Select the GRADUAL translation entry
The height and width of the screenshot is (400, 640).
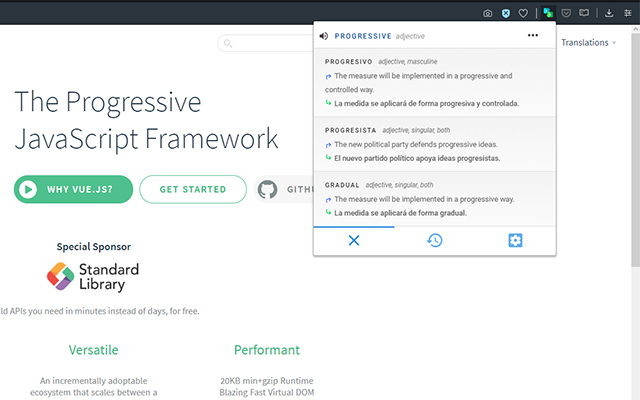(435, 199)
